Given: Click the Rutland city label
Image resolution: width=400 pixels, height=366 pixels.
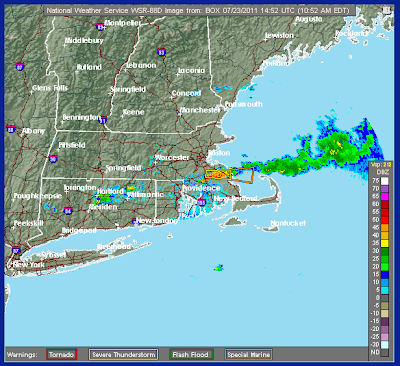Looking at the screenshot, I should 89,67.
